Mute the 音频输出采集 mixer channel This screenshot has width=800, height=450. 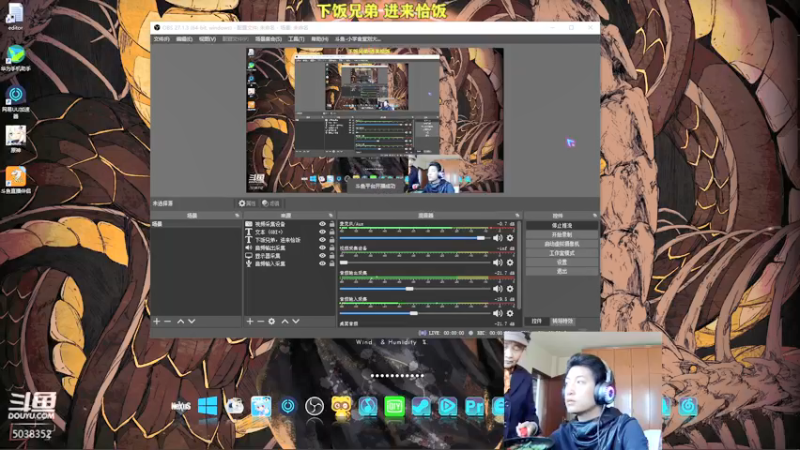point(498,288)
